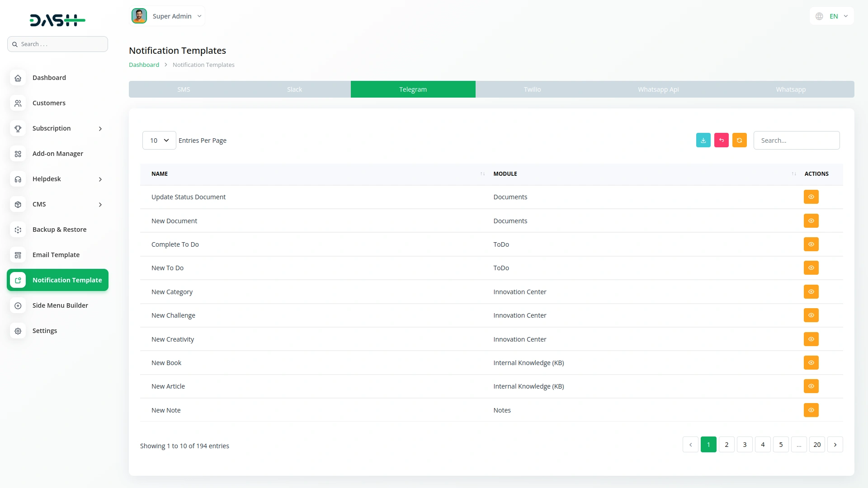Click the Dashboard breadcrumb link
The image size is (868, 488).
click(x=144, y=65)
